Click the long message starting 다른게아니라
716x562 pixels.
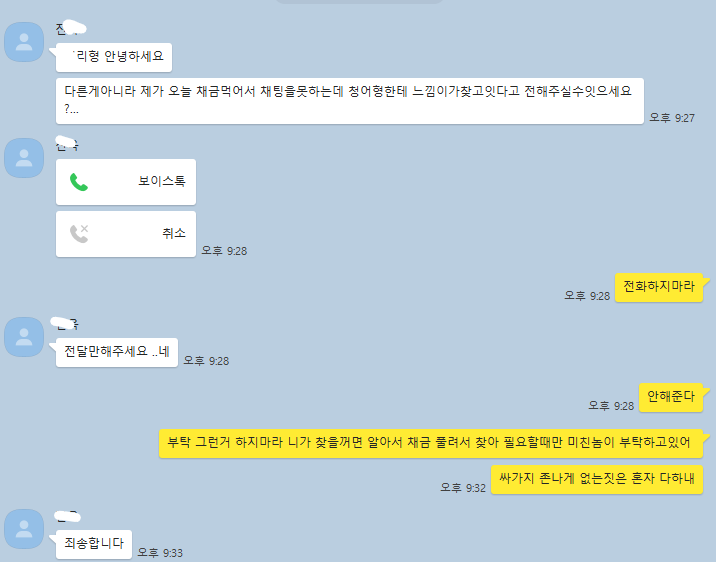click(350, 101)
